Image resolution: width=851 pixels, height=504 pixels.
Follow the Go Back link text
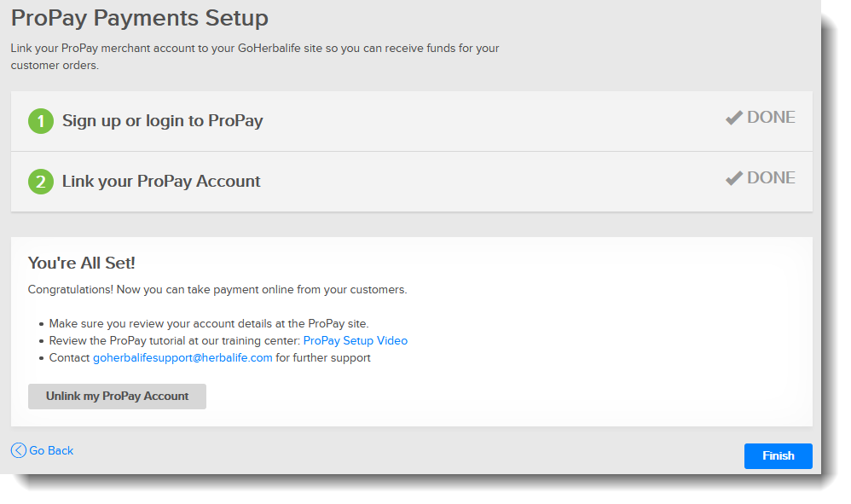coord(51,450)
